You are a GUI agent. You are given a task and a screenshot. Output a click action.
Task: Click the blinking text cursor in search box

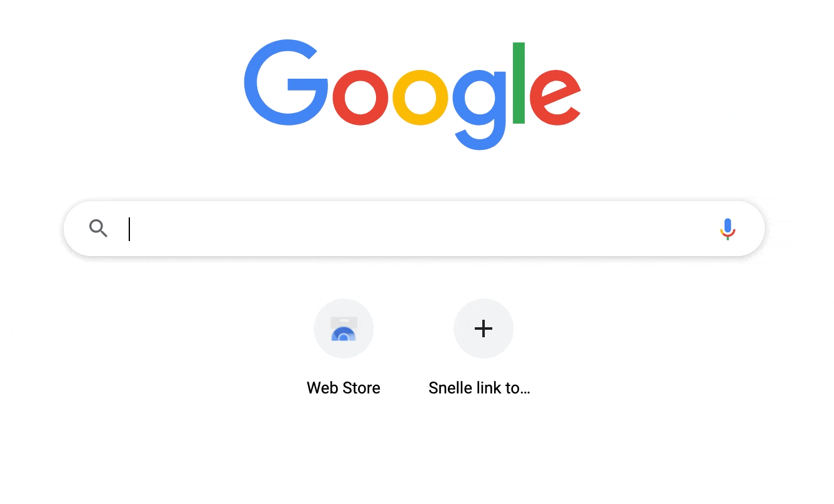click(129, 229)
